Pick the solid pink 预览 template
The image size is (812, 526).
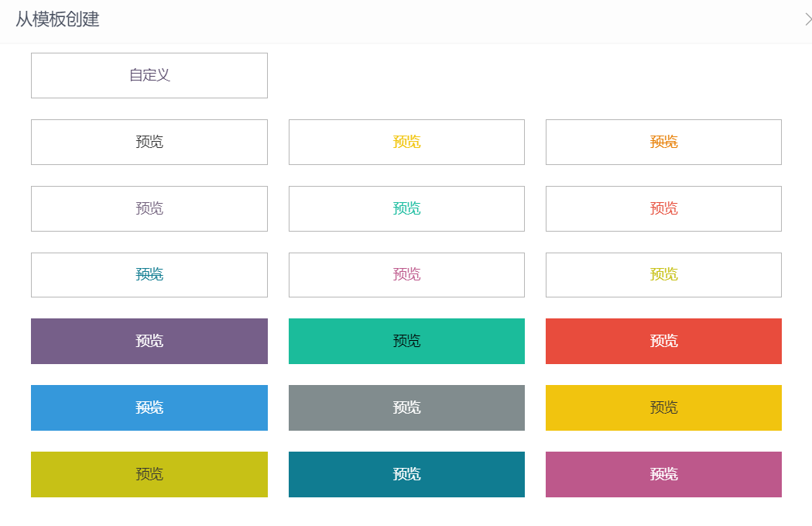[x=663, y=474]
